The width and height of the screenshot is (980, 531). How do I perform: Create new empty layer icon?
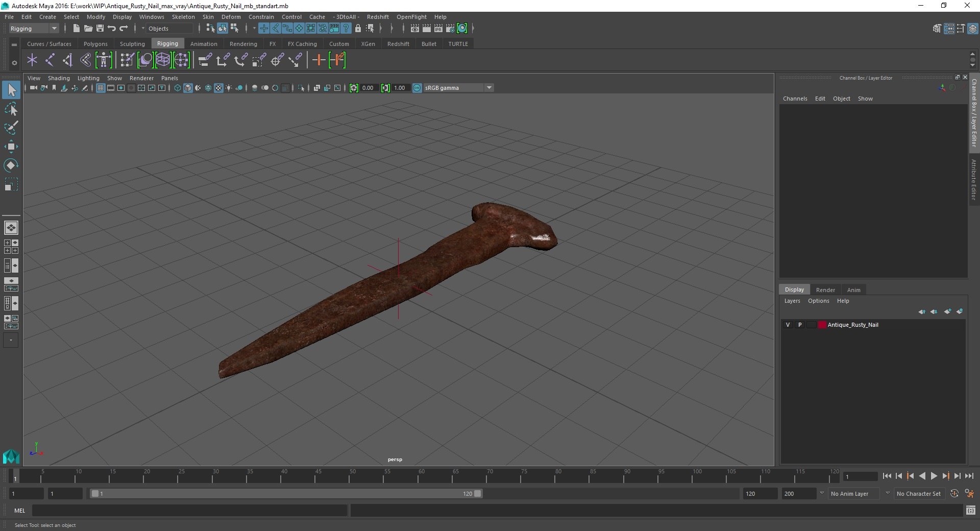[x=948, y=311]
